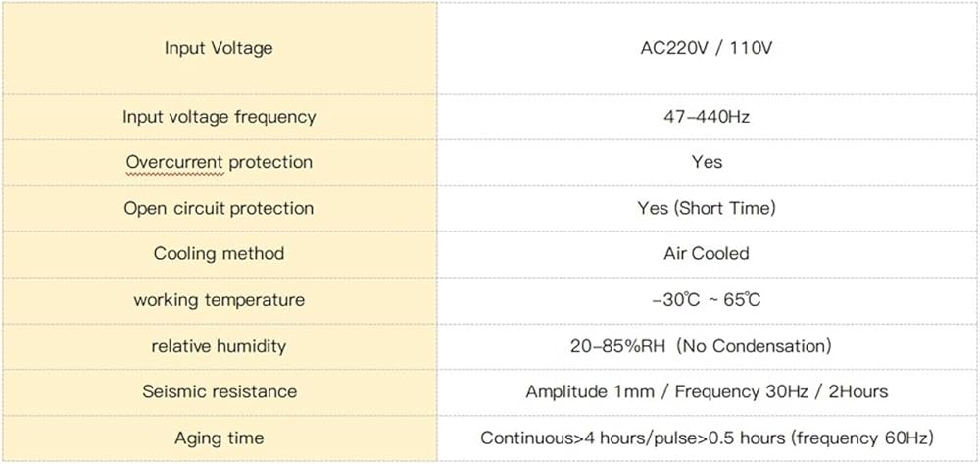The width and height of the screenshot is (980, 464).
Task: Click 20-85%RH (No Condensation) value
Action: point(702,346)
